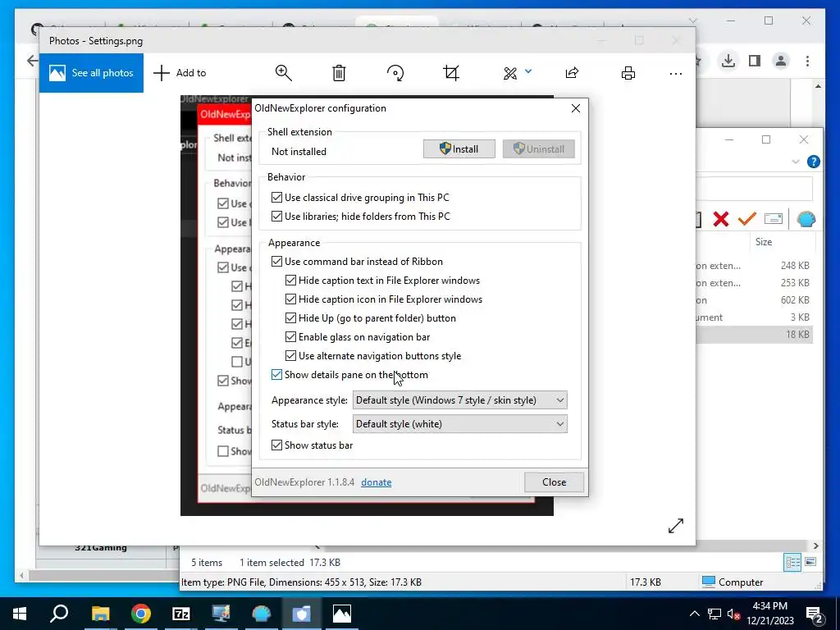Toggle 'Hide caption text in File Explorer windows'

point(290,281)
